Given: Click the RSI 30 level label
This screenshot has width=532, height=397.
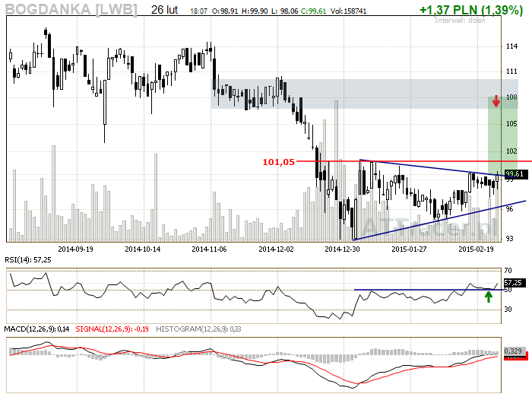Looking at the screenshot, I should (508, 310).
